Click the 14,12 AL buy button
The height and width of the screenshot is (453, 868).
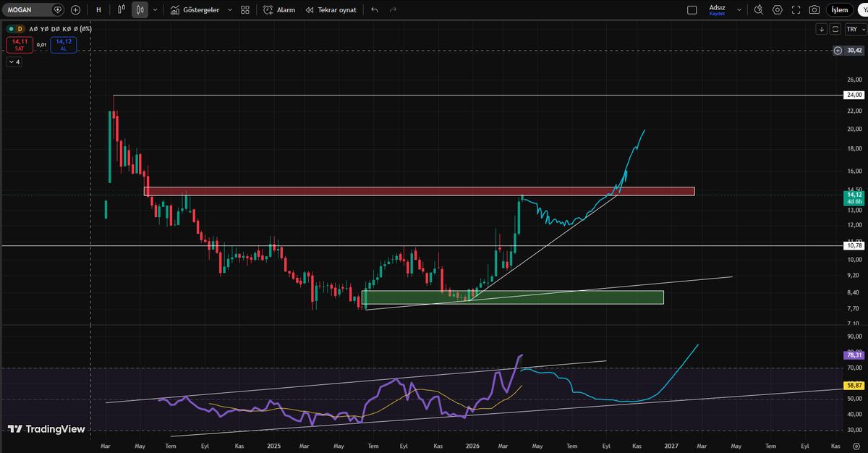click(63, 44)
